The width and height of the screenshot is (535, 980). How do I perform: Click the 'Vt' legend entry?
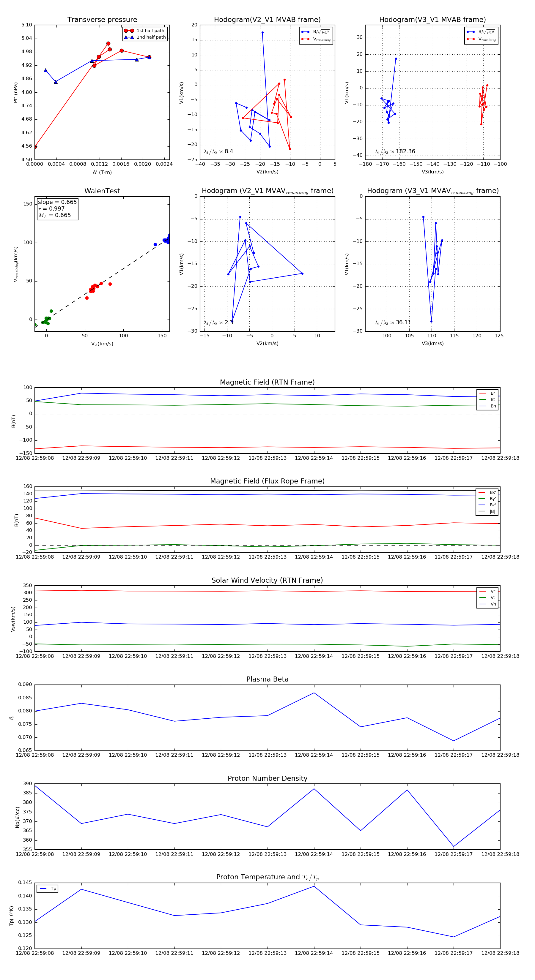click(487, 598)
